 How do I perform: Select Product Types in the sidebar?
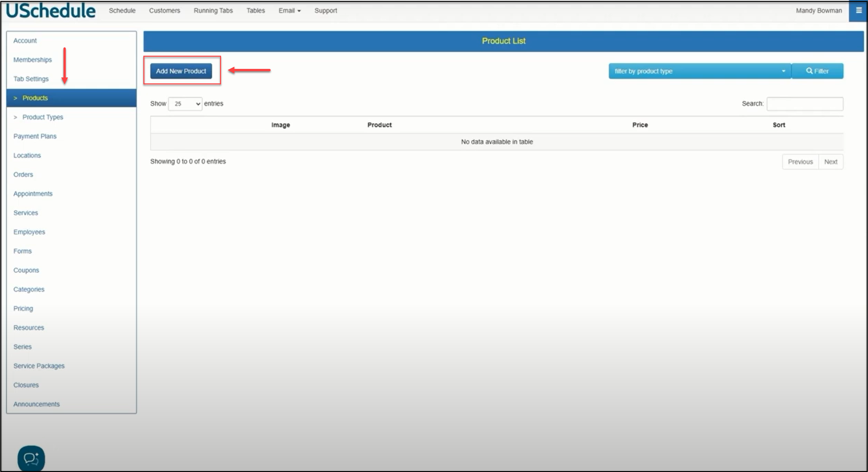coord(43,117)
